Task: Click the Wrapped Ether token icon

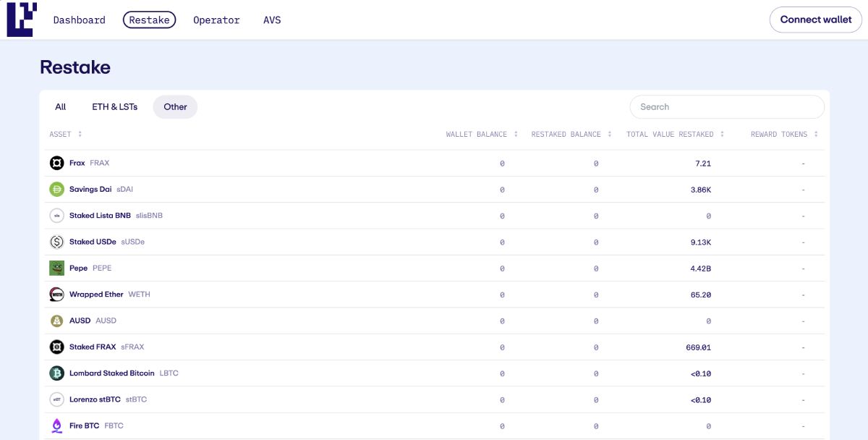Action: [x=57, y=295]
